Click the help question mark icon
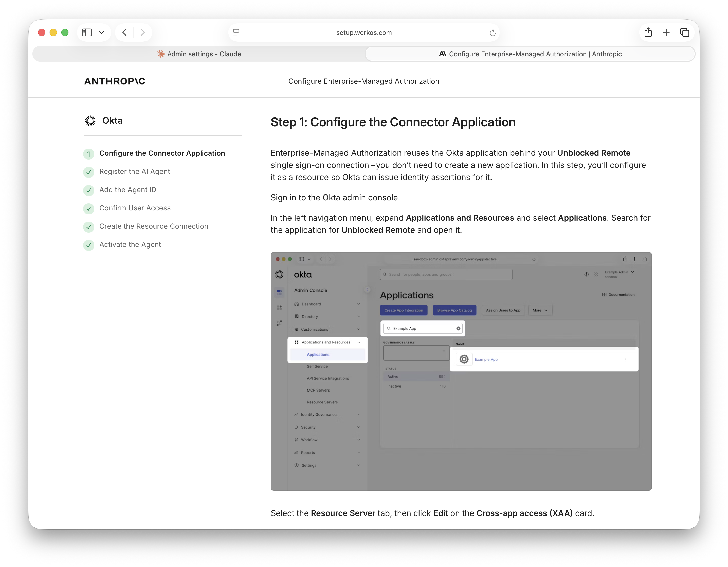Viewport: 728px width, 567px height. point(586,274)
